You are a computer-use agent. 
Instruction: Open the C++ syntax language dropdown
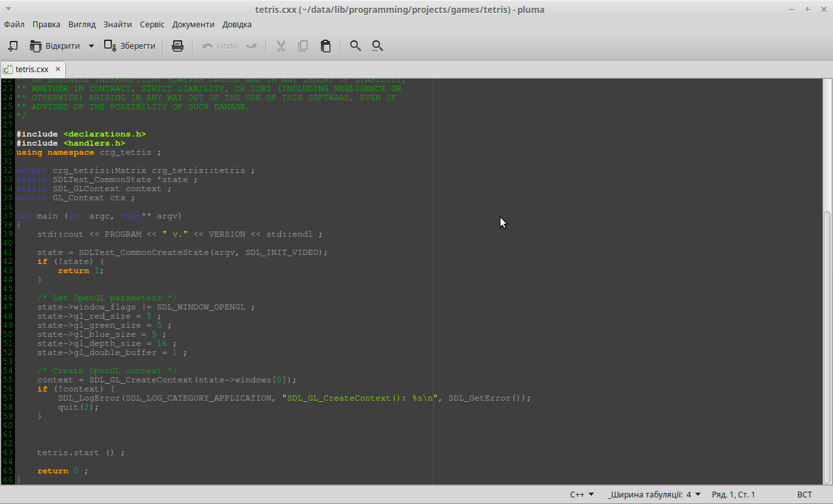(x=582, y=495)
